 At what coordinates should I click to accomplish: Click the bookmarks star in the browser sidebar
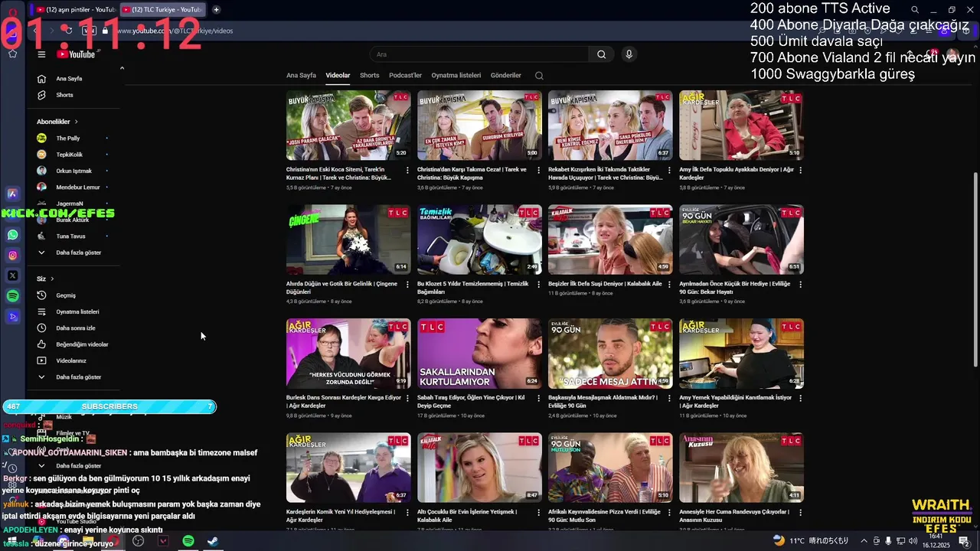tap(12, 54)
